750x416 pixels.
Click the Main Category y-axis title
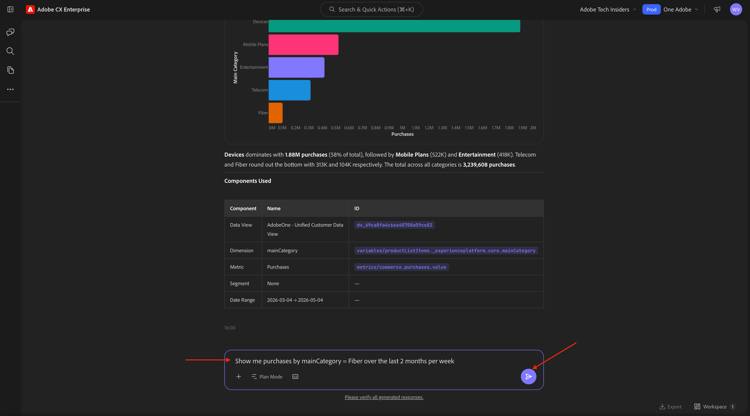235,67
